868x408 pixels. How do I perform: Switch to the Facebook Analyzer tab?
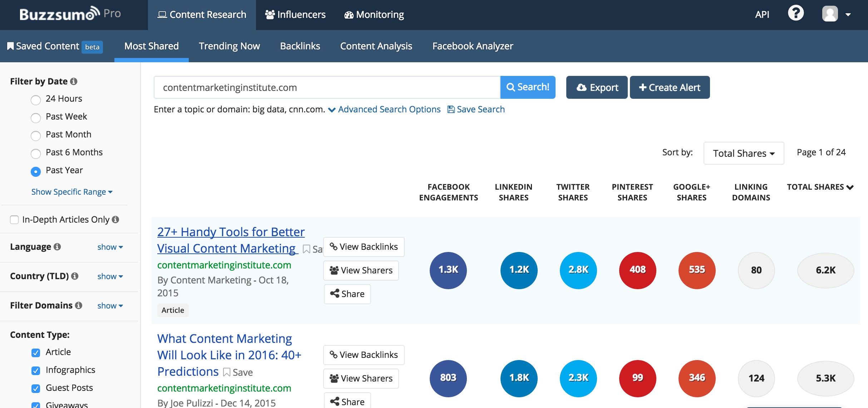pos(473,46)
